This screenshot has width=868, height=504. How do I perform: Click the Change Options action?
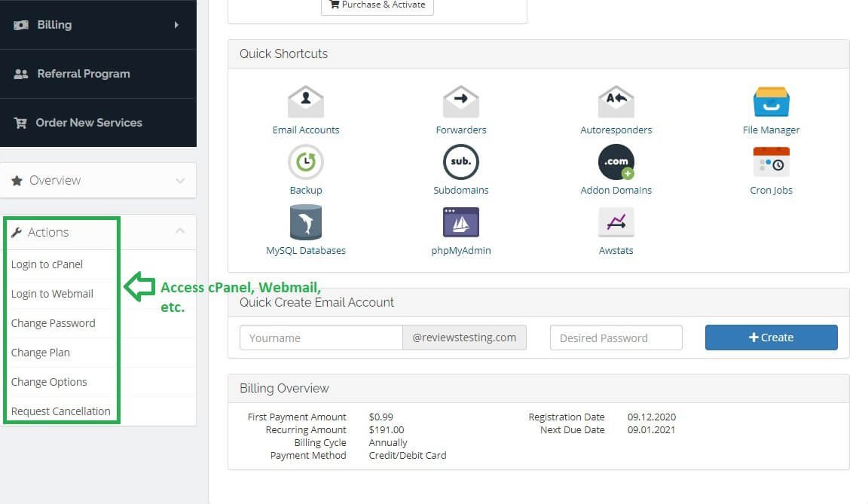pyautogui.click(x=49, y=382)
